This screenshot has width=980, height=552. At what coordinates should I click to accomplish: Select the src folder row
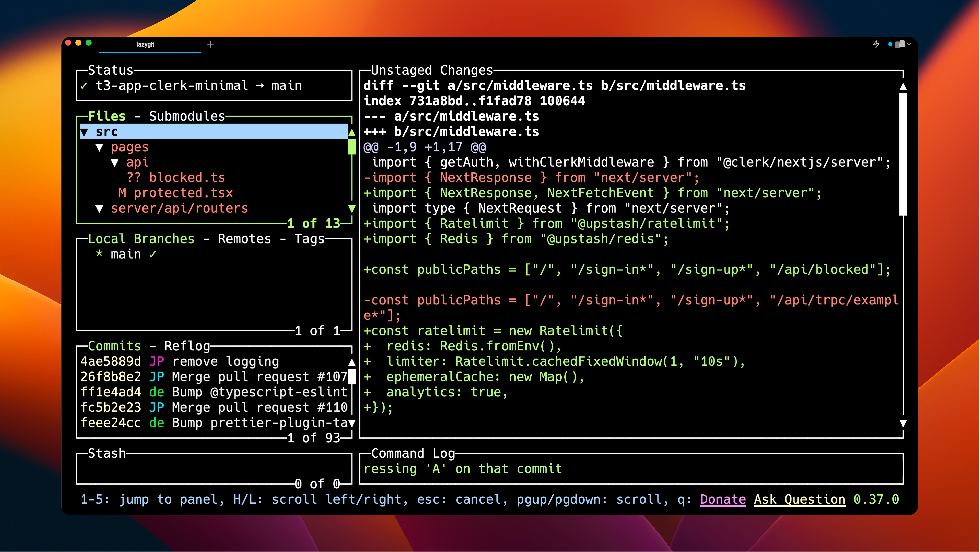pos(214,132)
